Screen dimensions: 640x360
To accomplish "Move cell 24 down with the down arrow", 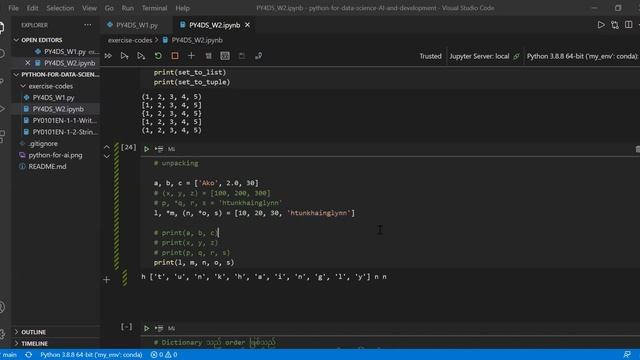I will tap(107, 156).
